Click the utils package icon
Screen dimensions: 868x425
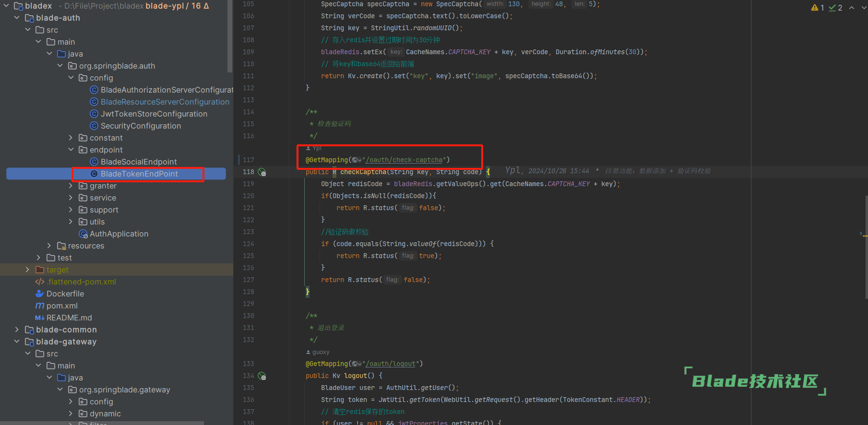(x=83, y=222)
